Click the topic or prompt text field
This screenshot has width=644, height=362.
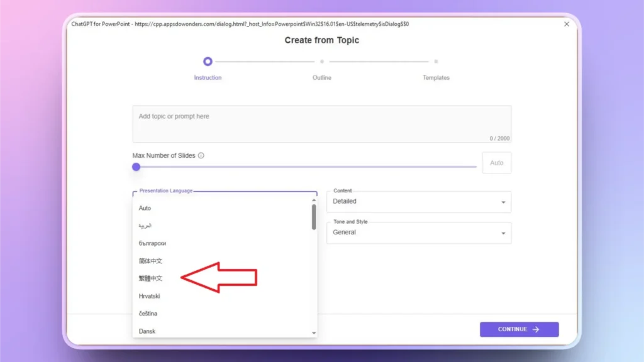coord(321,124)
